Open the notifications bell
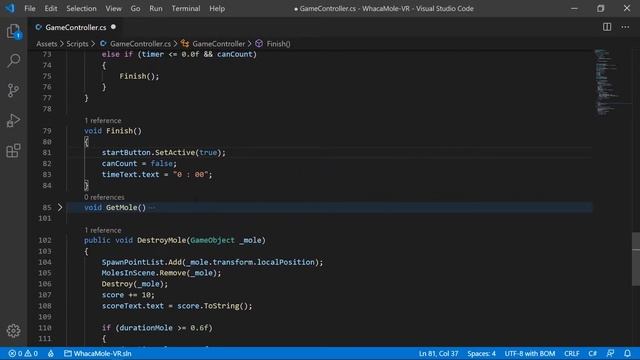The width and height of the screenshot is (640, 360). tap(627, 353)
